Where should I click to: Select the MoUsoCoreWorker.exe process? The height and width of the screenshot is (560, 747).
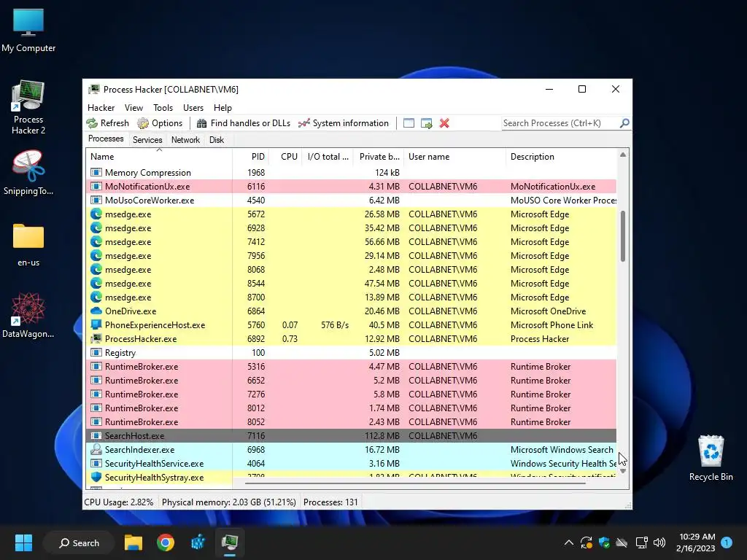click(351, 201)
